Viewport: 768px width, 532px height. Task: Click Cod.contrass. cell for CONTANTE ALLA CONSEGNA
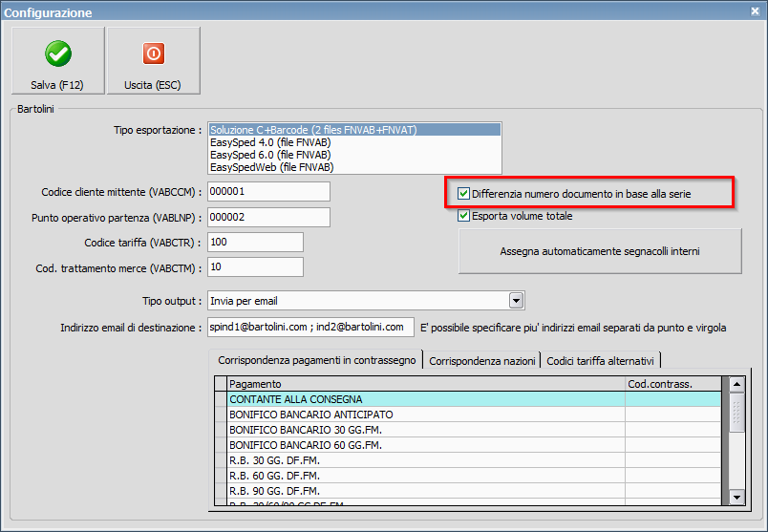pos(673,398)
